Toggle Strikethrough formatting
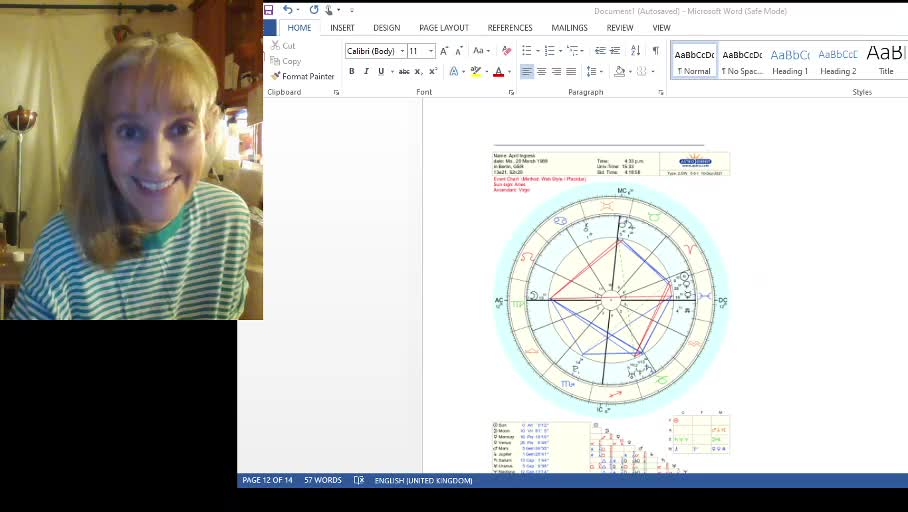 [404, 71]
